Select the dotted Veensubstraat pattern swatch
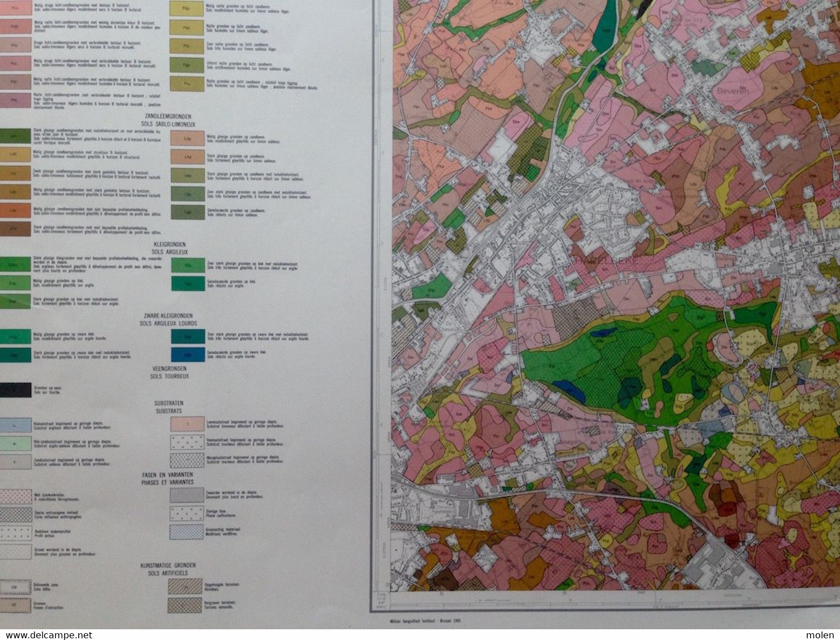The height and width of the screenshot is (640, 840). [187, 443]
